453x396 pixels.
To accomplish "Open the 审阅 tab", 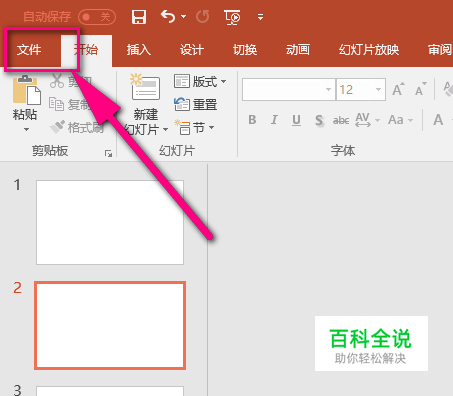I will 440,50.
